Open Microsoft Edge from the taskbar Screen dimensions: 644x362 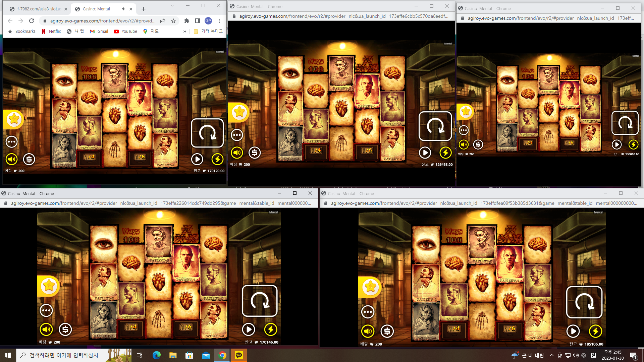[x=157, y=355]
